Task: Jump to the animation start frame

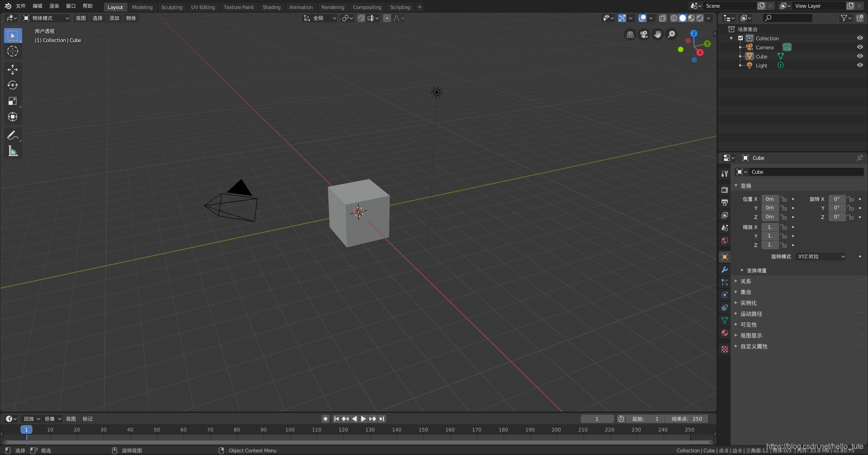Action: [x=336, y=419]
